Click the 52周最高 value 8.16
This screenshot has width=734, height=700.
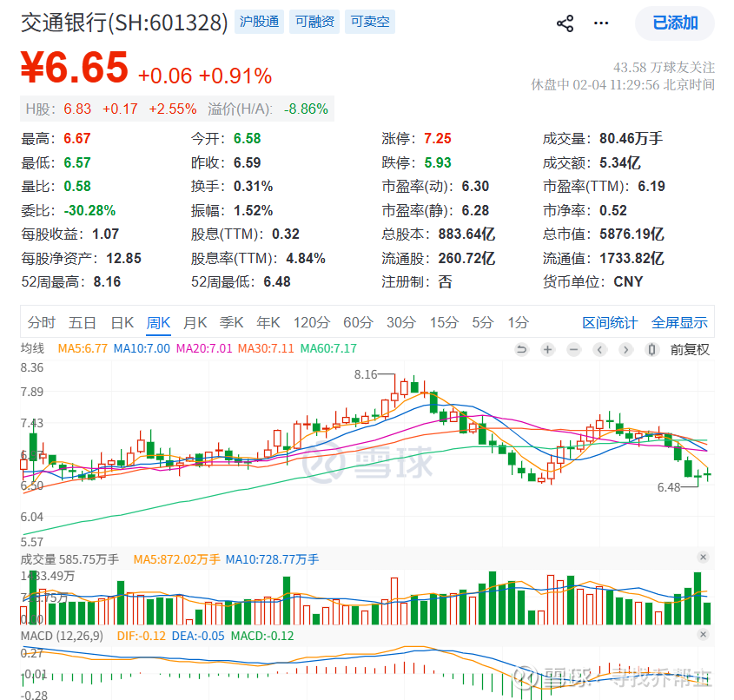click(107, 281)
